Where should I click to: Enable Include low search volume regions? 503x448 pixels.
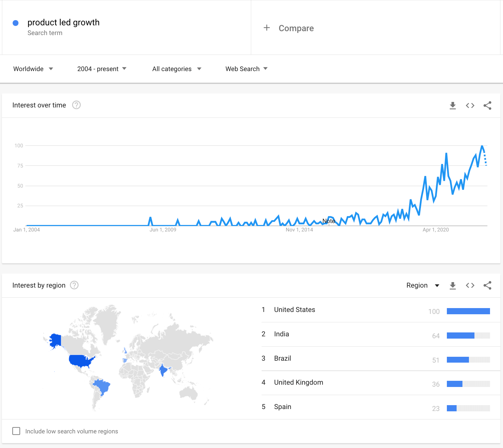click(16, 431)
